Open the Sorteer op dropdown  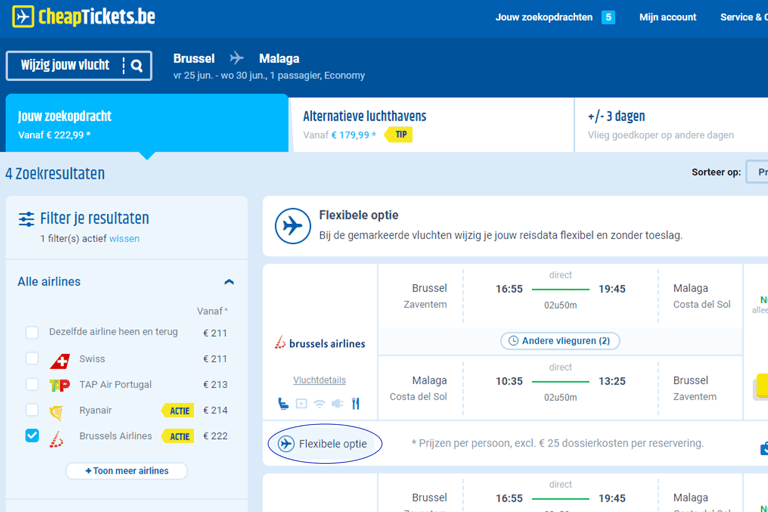tap(757, 172)
